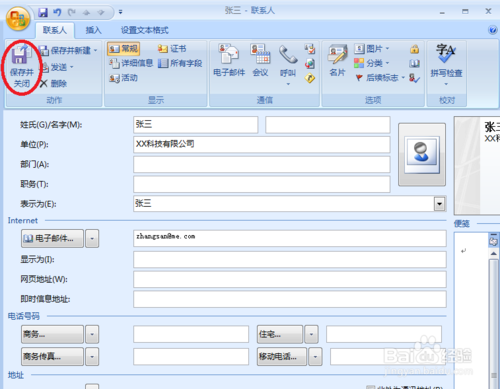Open the arrow next to 电子邮件... button
Viewport: 500px width, 389px height.
pyautogui.click(x=92, y=239)
